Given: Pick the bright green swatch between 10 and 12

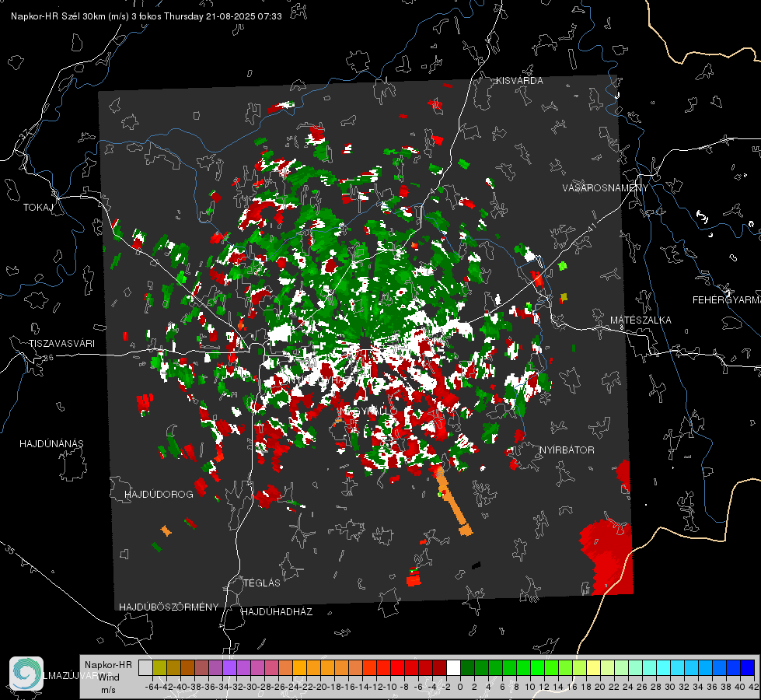Looking at the screenshot, I should pos(537,667).
